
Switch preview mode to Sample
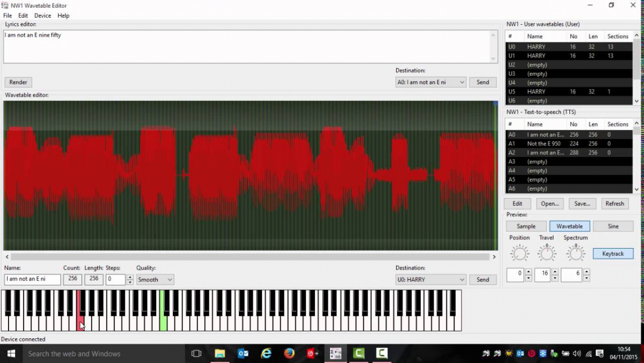(526, 226)
